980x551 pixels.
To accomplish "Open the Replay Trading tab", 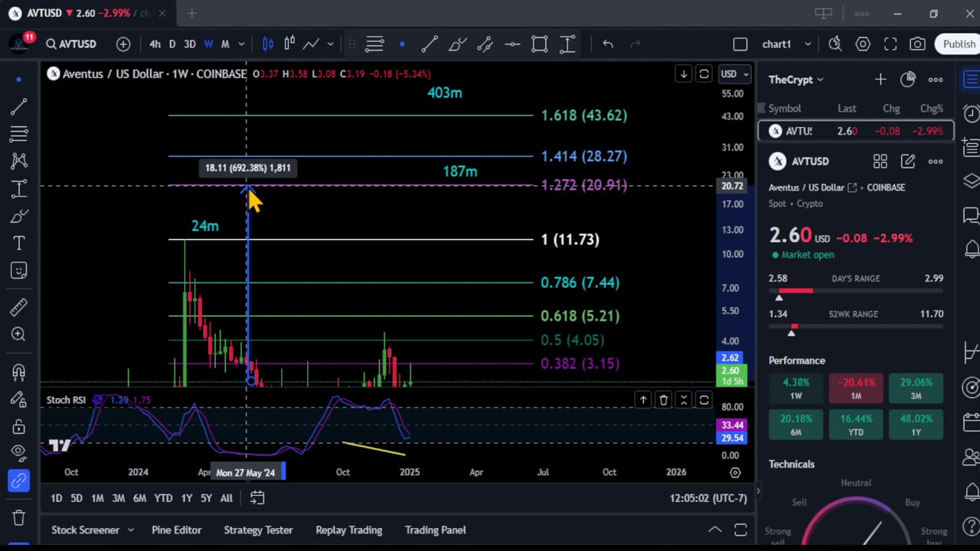I will coord(348,530).
